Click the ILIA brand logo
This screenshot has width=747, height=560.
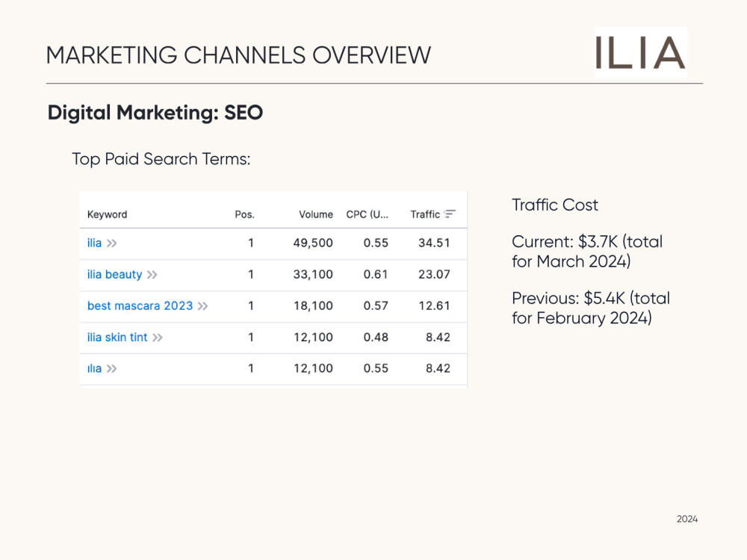[x=640, y=53]
